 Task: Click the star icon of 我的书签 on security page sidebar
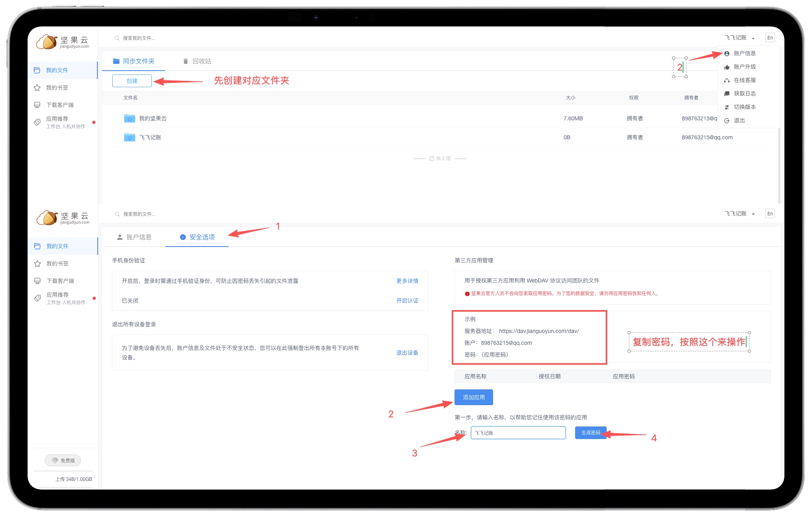(37, 264)
